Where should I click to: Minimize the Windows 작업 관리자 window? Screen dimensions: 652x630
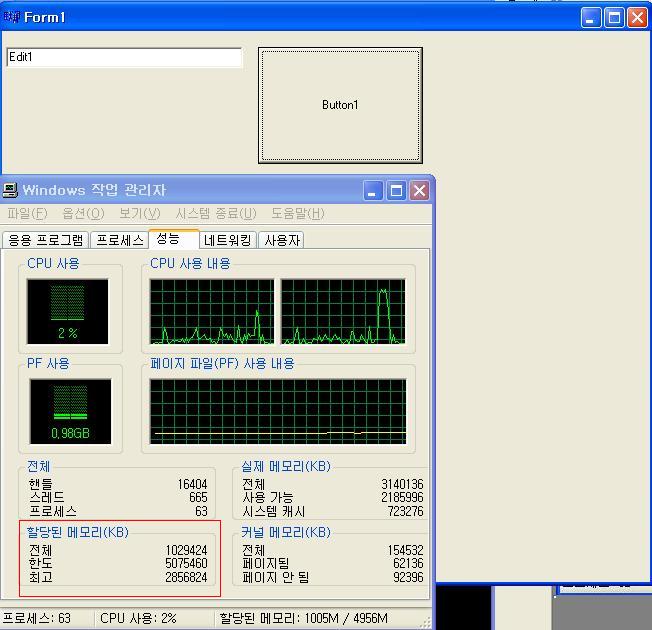coord(374,190)
